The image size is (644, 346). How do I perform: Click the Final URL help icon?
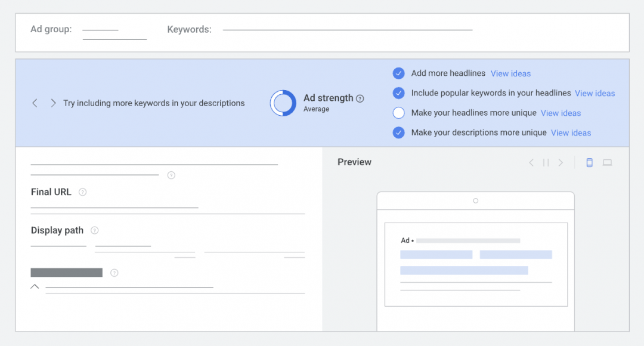pos(83,192)
